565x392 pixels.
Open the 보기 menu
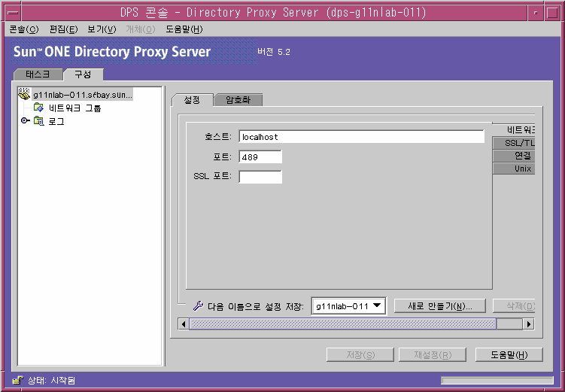(x=102, y=29)
